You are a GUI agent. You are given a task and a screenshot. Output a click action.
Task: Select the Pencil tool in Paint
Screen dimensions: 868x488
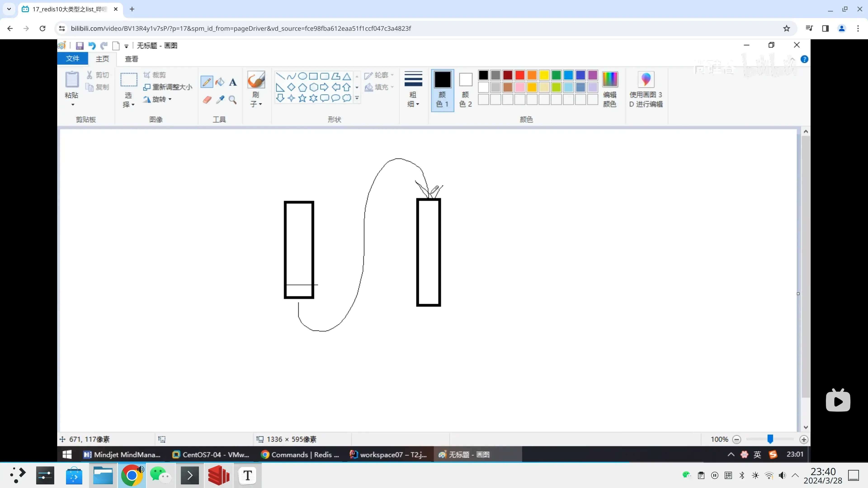(x=207, y=82)
